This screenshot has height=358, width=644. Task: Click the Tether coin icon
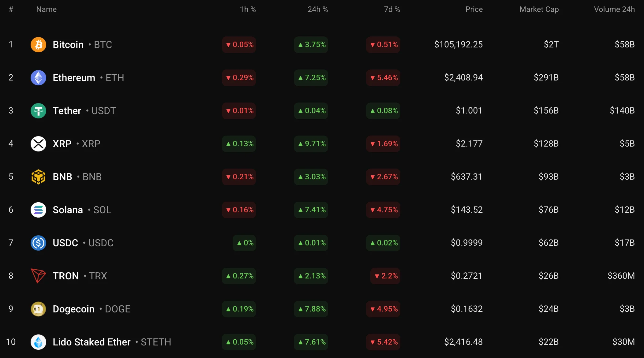[x=38, y=111]
